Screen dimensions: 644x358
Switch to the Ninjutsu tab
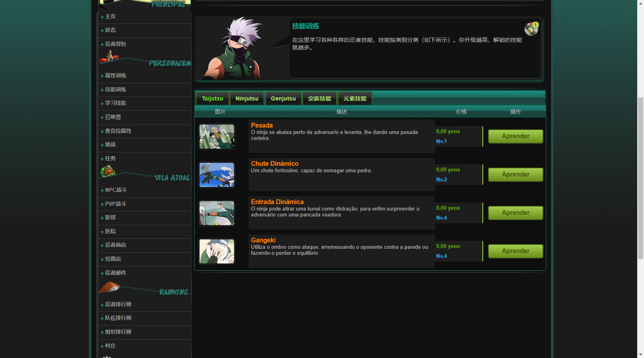[247, 98]
